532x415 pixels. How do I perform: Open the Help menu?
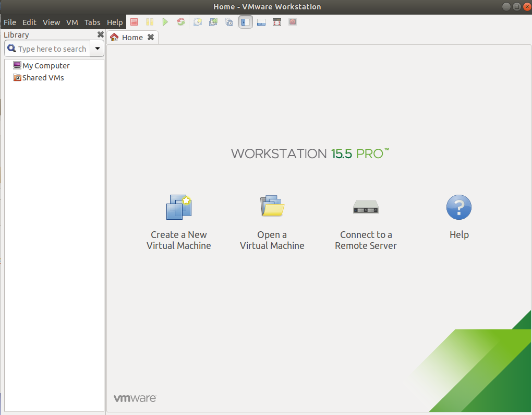point(115,22)
